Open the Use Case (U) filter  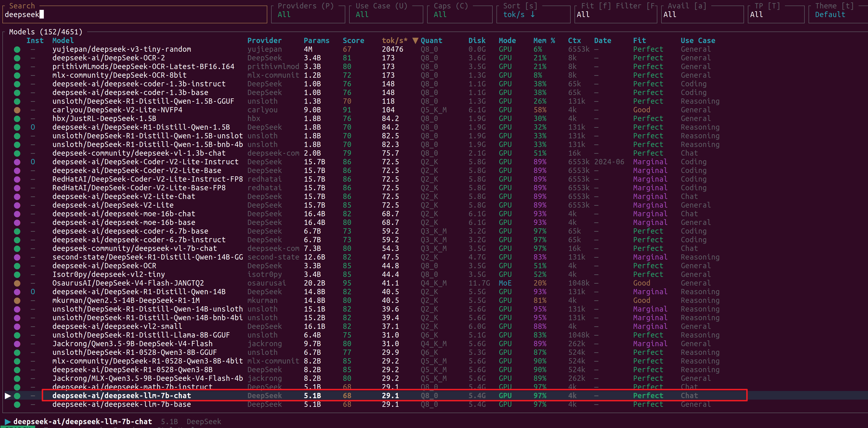pyautogui.click(x=386, y=14)
